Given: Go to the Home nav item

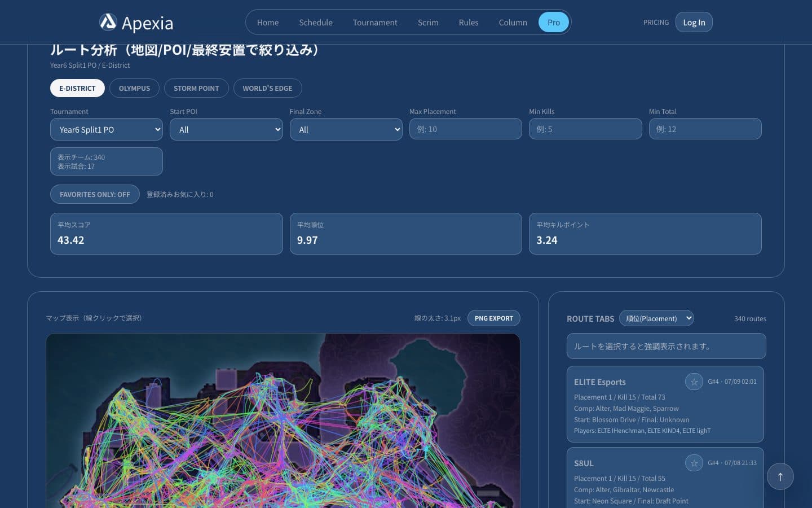Looking at the screenshot, I should (268, 23).
